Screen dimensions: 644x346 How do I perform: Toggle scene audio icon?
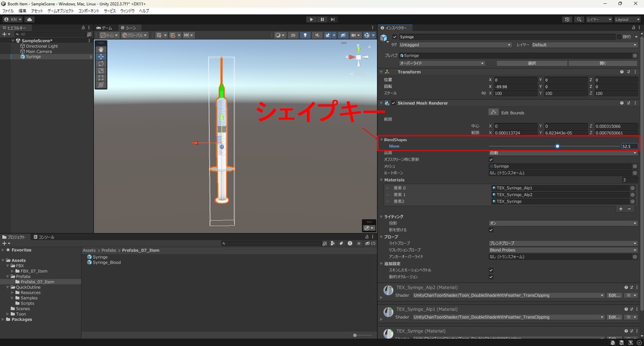[317, 35]
